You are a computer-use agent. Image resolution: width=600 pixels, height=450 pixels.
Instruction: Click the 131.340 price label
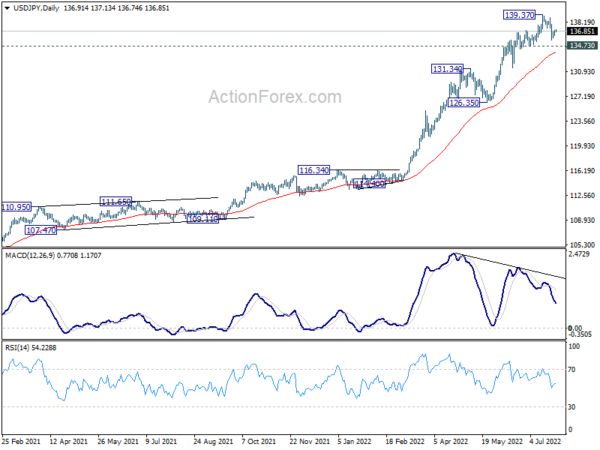tap(447, 69)
